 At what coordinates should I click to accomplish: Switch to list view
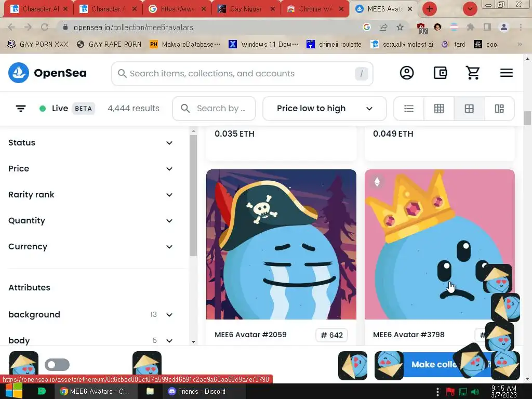click(x=409, y=109)
